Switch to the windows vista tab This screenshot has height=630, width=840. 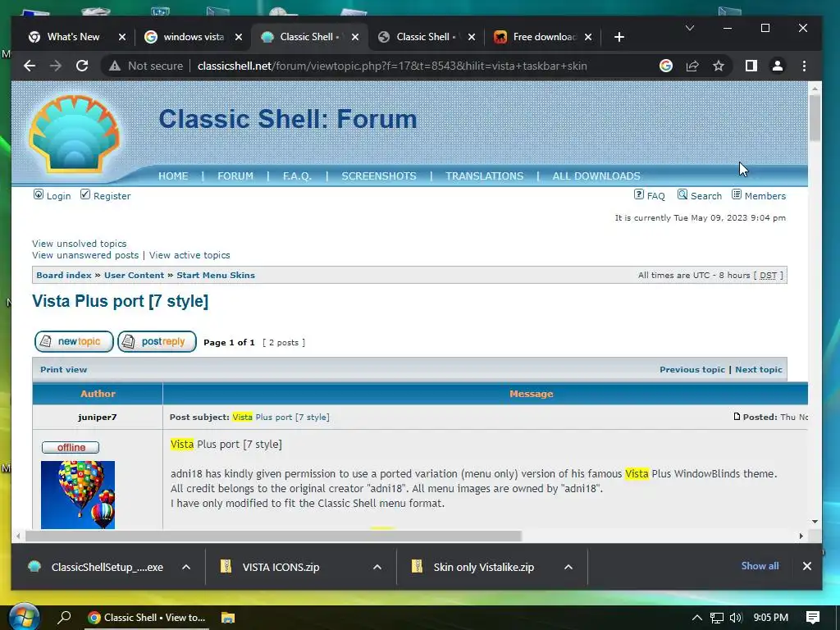click(193, 37)
